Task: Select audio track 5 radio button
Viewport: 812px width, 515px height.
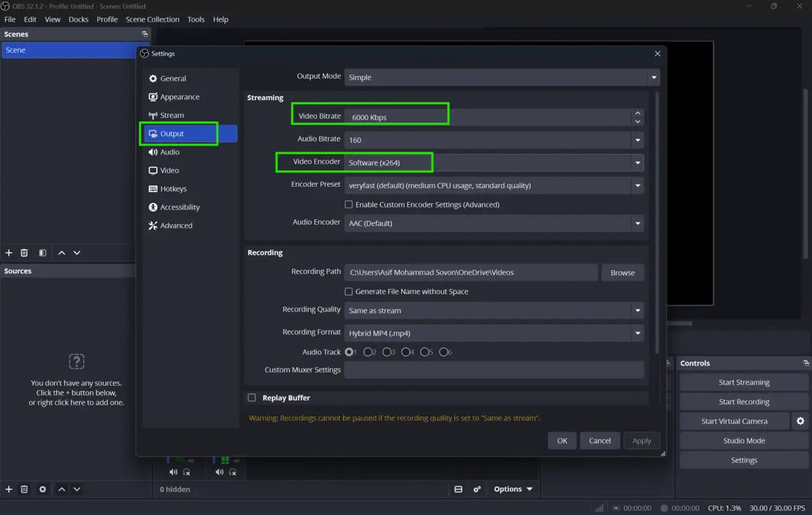Action: [426, 352]
